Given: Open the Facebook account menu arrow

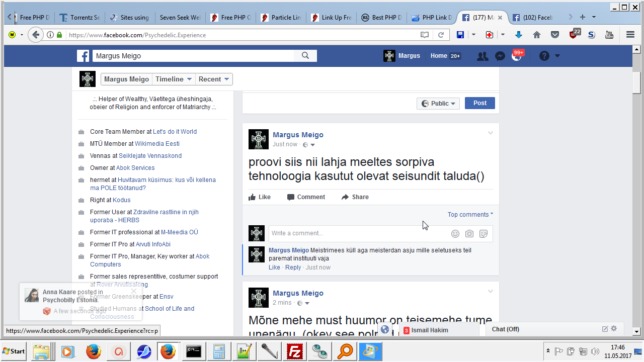Looking at the screenshot, I should click(557, 56).
